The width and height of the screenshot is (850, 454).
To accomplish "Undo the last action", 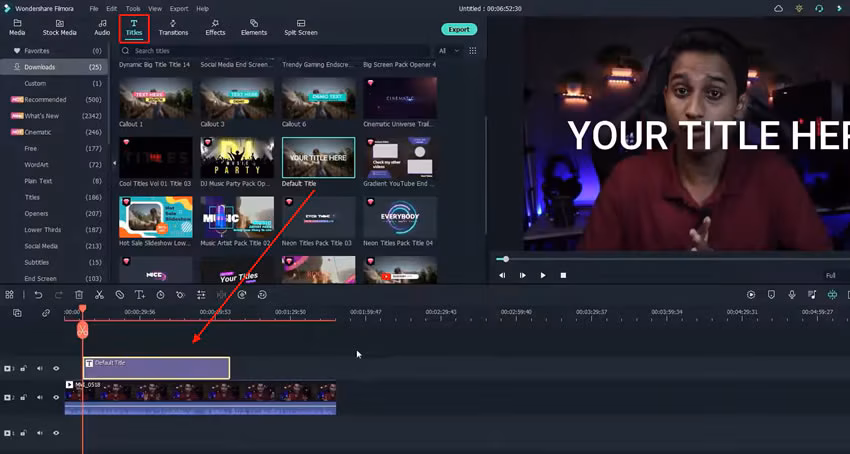I will point(38,295).
